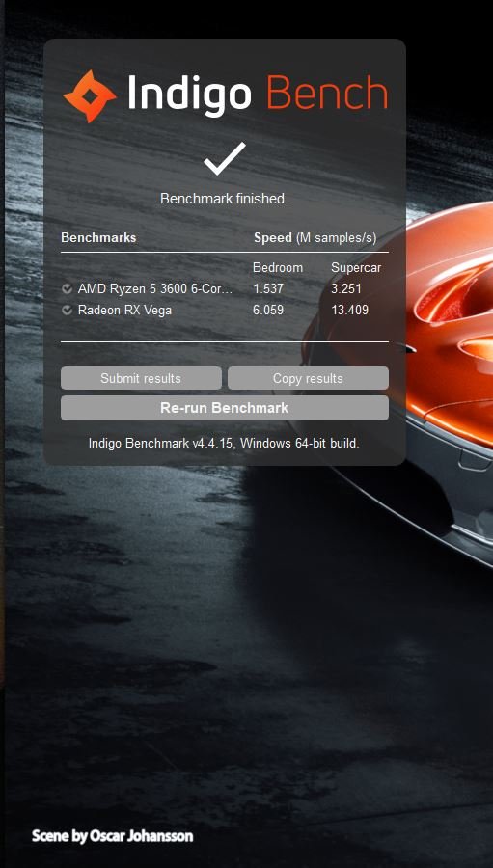The image size is (493, 868).
Task: Click the Vega Supercar score 13.409
Action: (349, 310)
